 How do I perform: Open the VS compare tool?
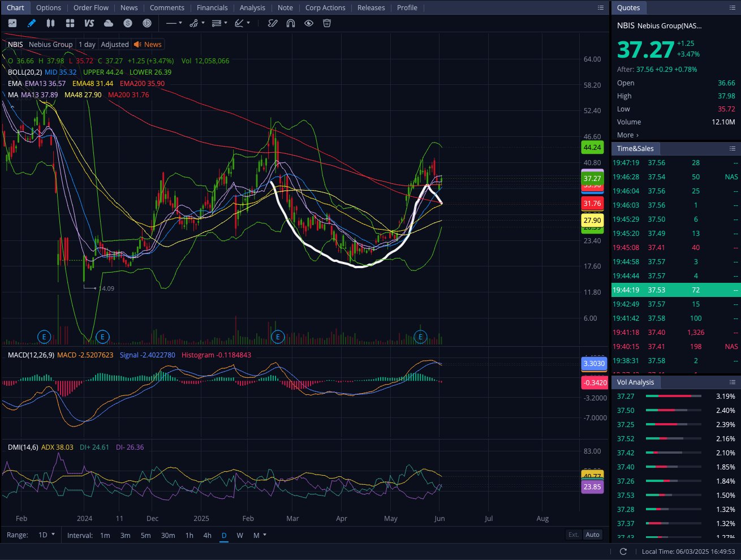pyautogui.click(x=89, y=23)
